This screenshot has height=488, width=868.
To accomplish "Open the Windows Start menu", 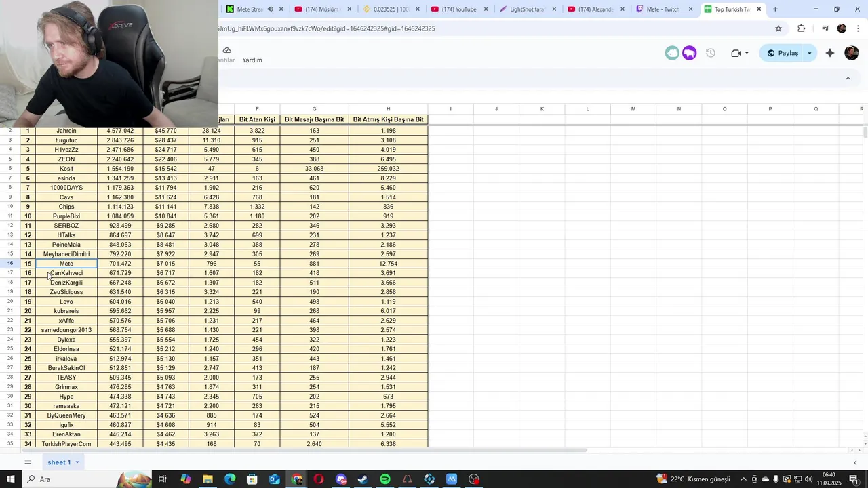I will (11, 479).
